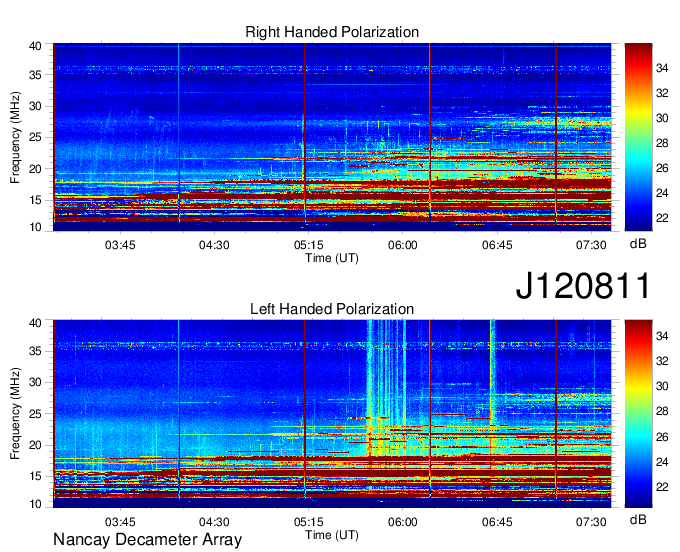
Task: Click the 15 MHz label on the bottom plot
Action: coord(36,477)
